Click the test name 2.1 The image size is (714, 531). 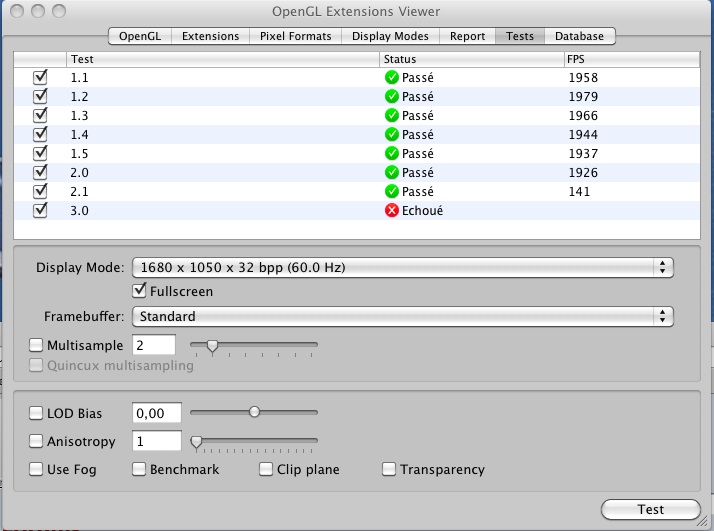[79, 192]
